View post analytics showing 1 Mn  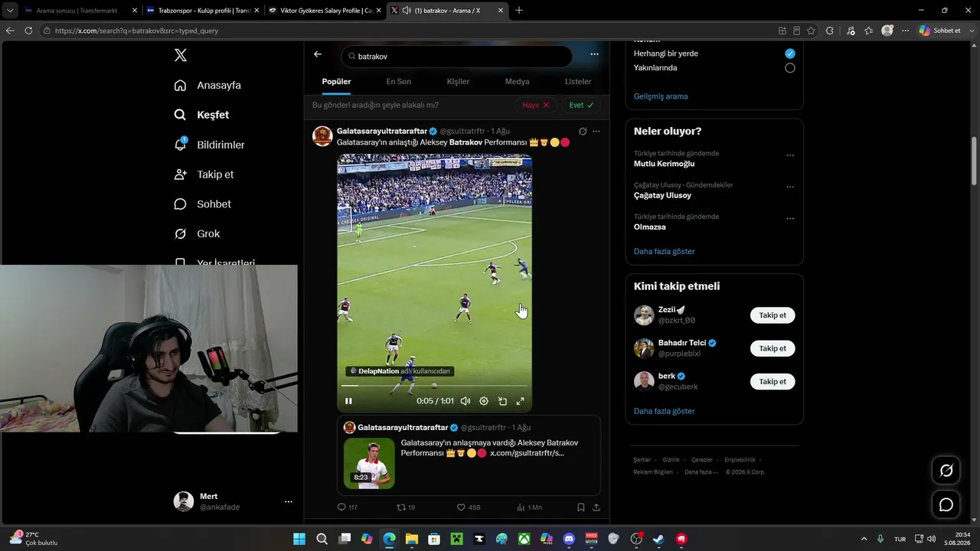click(529, 507)
